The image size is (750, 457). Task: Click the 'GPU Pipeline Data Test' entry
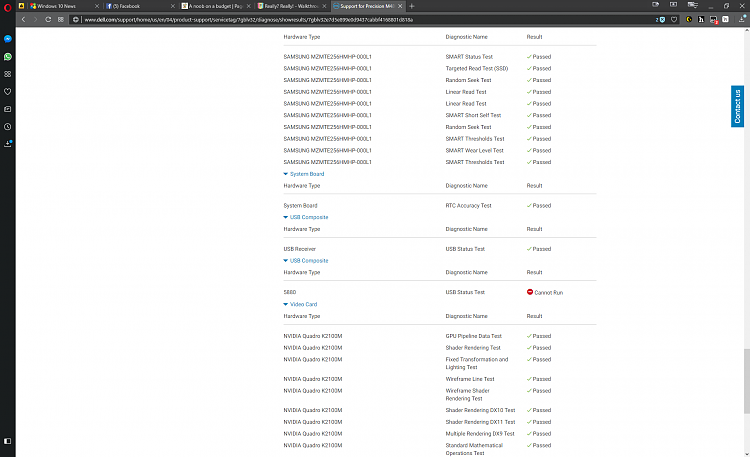click(474, 336)
